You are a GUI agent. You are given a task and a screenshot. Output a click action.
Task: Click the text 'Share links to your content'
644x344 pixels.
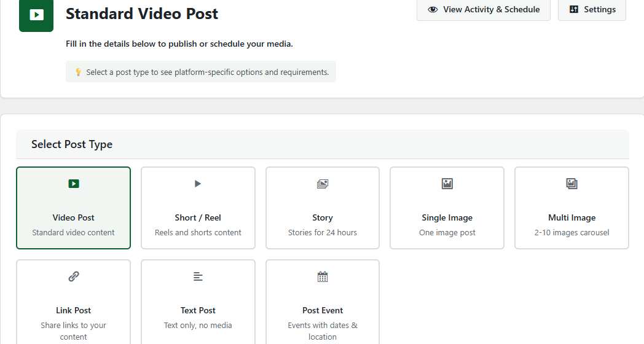pos(74,331)
